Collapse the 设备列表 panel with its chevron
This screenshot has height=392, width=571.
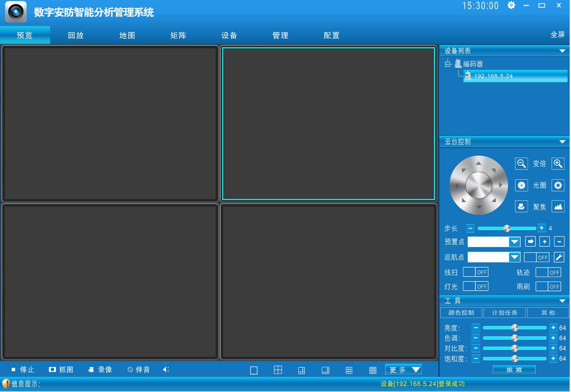tap(562, 51)
